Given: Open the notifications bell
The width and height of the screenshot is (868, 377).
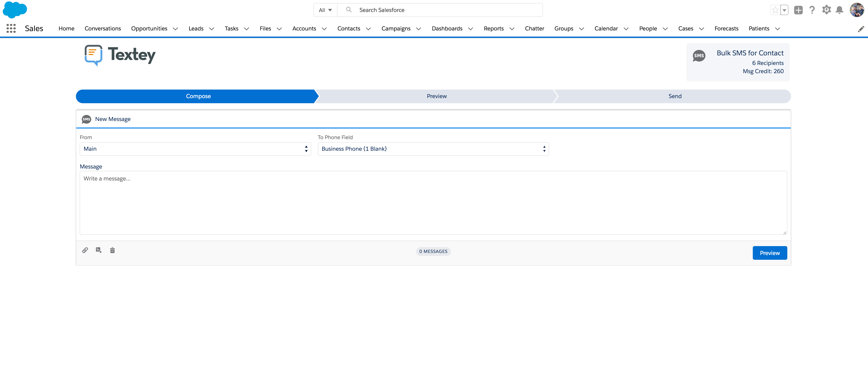Looking at the screenshot, I should click(x=839, y=10).
